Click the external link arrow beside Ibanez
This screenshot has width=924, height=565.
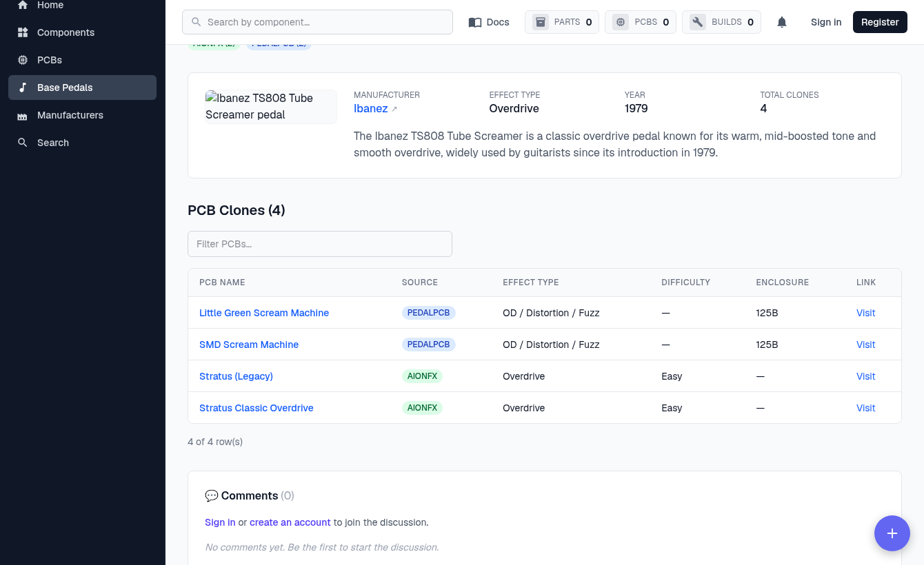394,109
